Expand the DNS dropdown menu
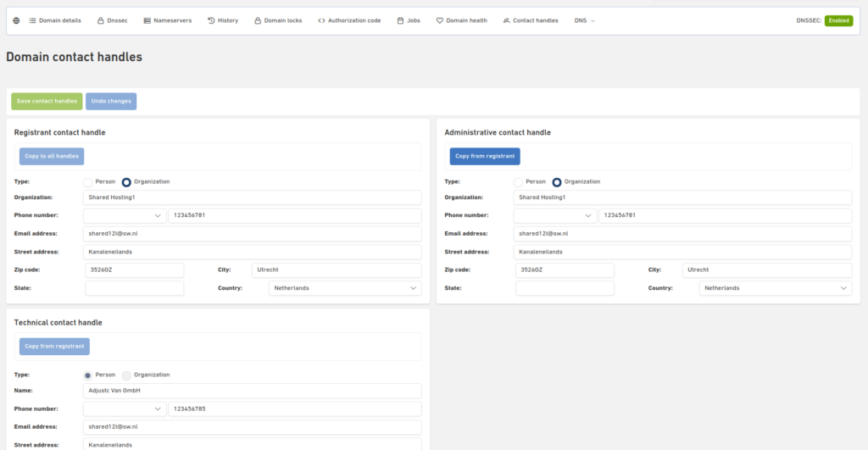Screen dimensions: 868x450 pos(585,20)
